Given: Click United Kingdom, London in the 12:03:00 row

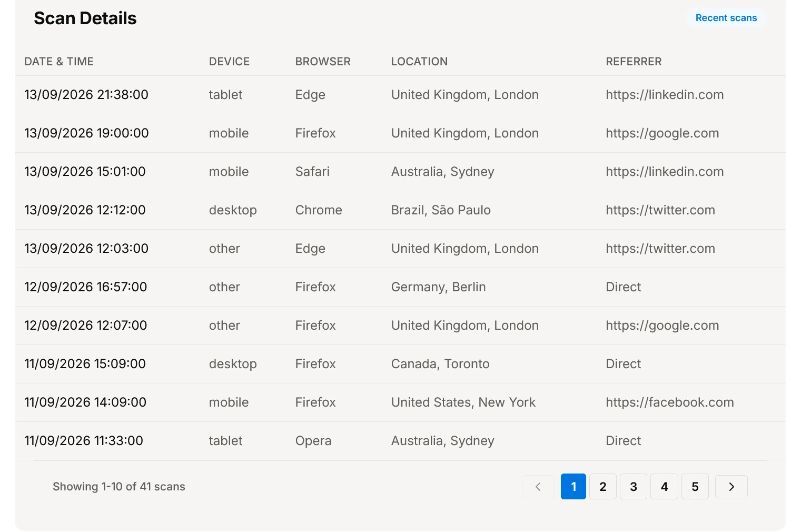Looking at the screenshot, I should pyautogui.click(x=465, y=249).
